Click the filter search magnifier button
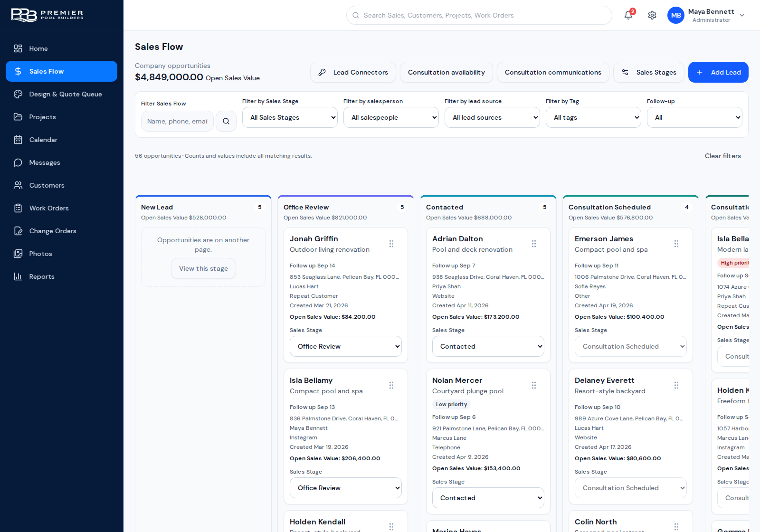The image size is (760, 532). [x=226, y=121]
